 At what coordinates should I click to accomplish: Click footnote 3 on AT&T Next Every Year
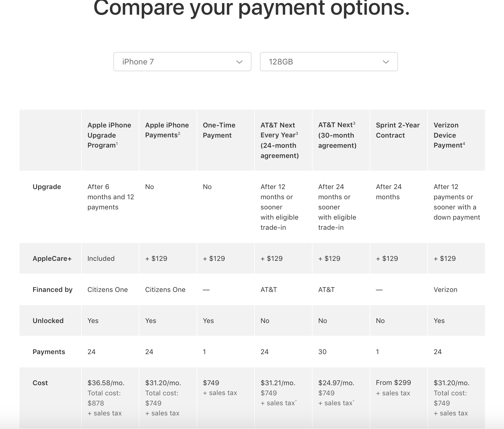(297, 133)
